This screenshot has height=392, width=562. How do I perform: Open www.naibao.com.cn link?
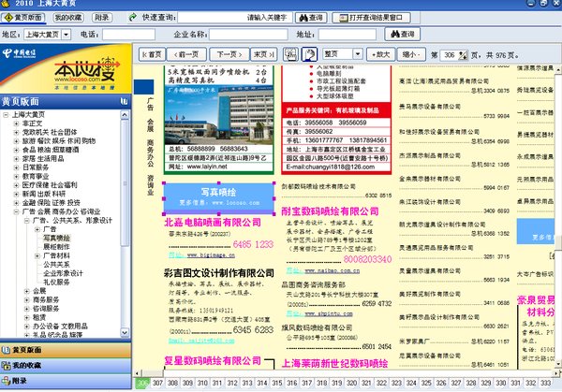point(333,271)
